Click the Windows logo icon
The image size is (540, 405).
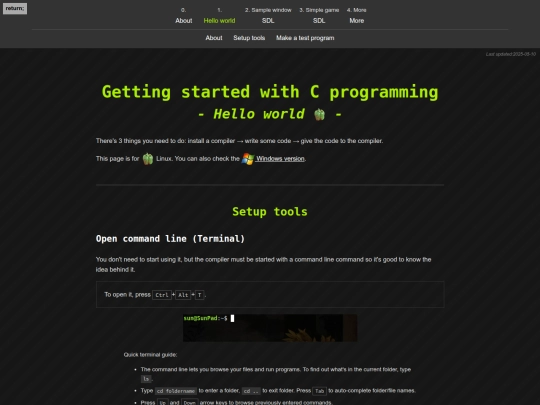[x=248, y=159]
